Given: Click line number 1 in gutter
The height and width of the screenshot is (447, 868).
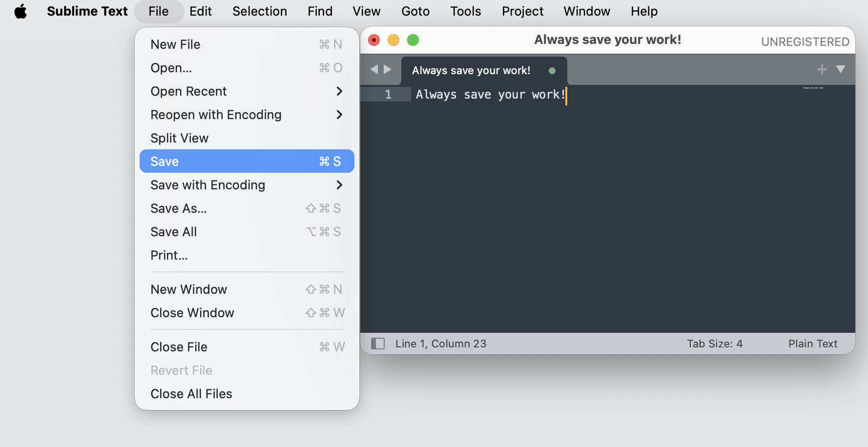Looking at the screenshot, I should click(x=388, y=94).
